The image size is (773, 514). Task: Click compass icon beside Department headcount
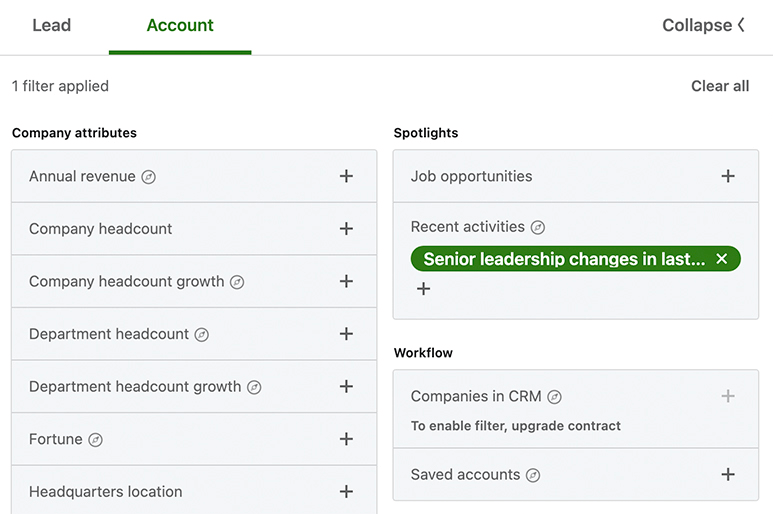point(202,335)
